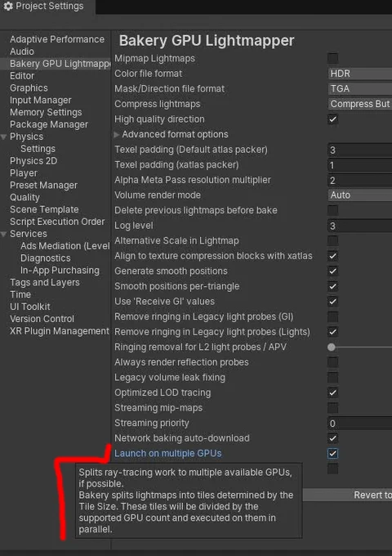Toggle Optimized LOD tracing checkbox
This screenshot has width=392, height=556.
pos(332,392)
